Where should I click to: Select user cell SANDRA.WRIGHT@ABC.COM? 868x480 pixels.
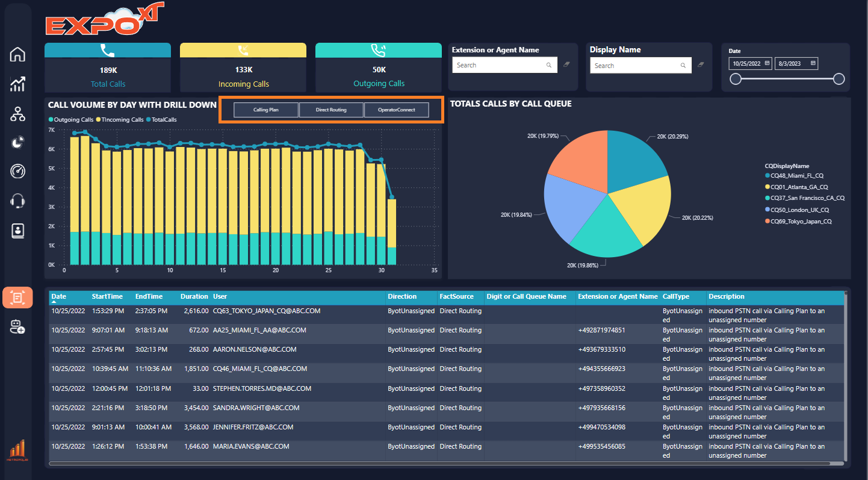tap(256, 408)
